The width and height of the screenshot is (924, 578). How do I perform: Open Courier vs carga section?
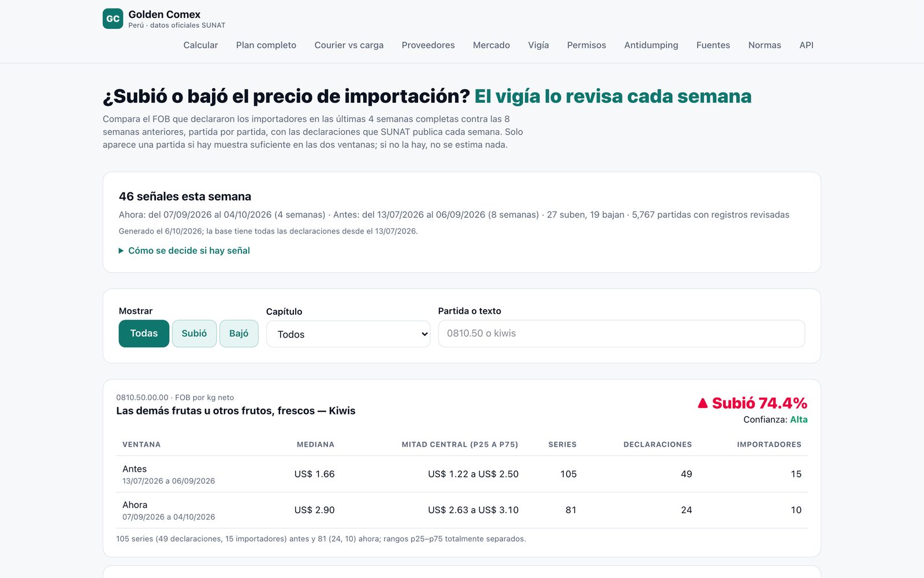(x=349, y=45)
